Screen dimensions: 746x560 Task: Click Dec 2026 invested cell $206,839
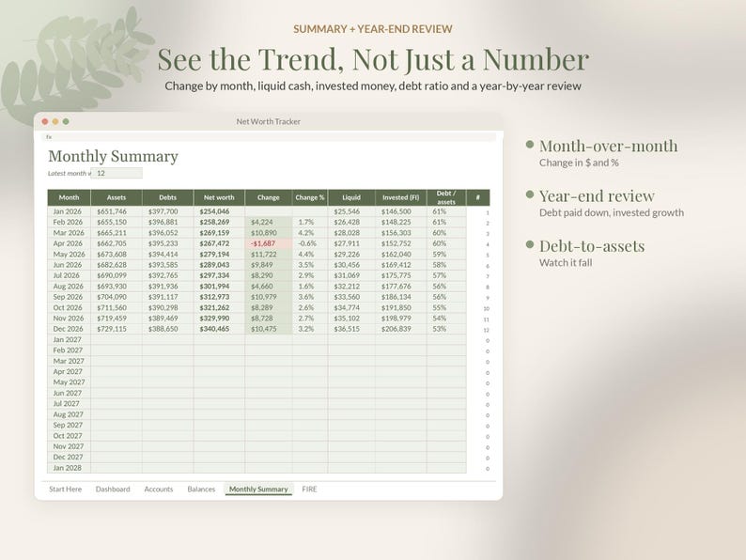coord(400,329)
